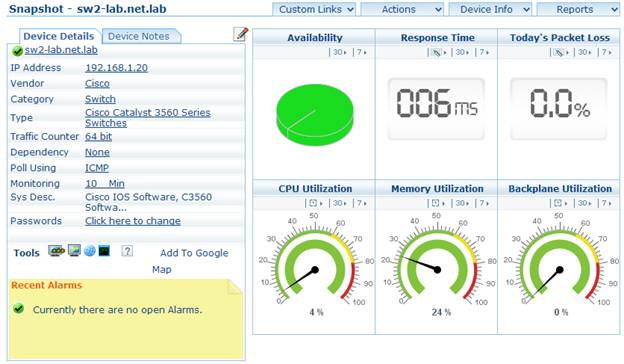The width and height of the screenshot is (624, 364).
Task: Show the Availability 30-day report
Action: [339, 52]
